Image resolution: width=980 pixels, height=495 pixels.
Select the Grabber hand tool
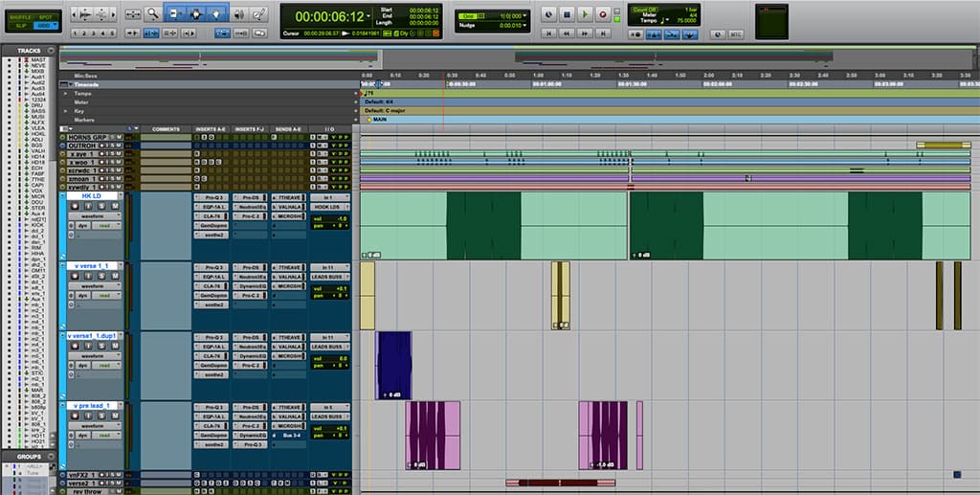pyautogui.click(x=217, y=13)
